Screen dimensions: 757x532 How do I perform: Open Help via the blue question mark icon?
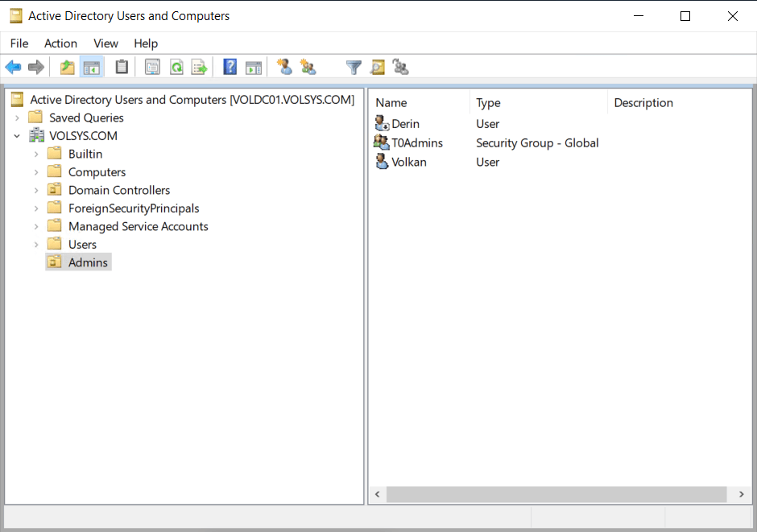pyautogui.click(x=230, y=68)
